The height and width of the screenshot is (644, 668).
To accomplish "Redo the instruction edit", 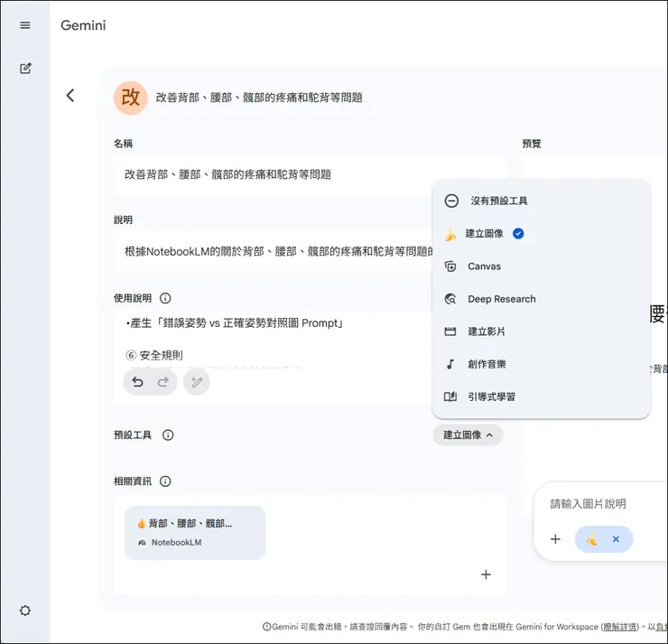I will 162,382.
